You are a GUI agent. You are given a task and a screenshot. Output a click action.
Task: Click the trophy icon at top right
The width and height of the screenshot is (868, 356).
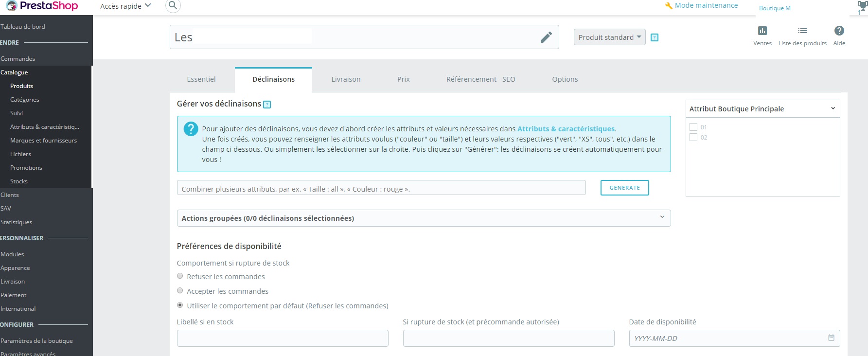pyautogui.click(x=863, y=6)
